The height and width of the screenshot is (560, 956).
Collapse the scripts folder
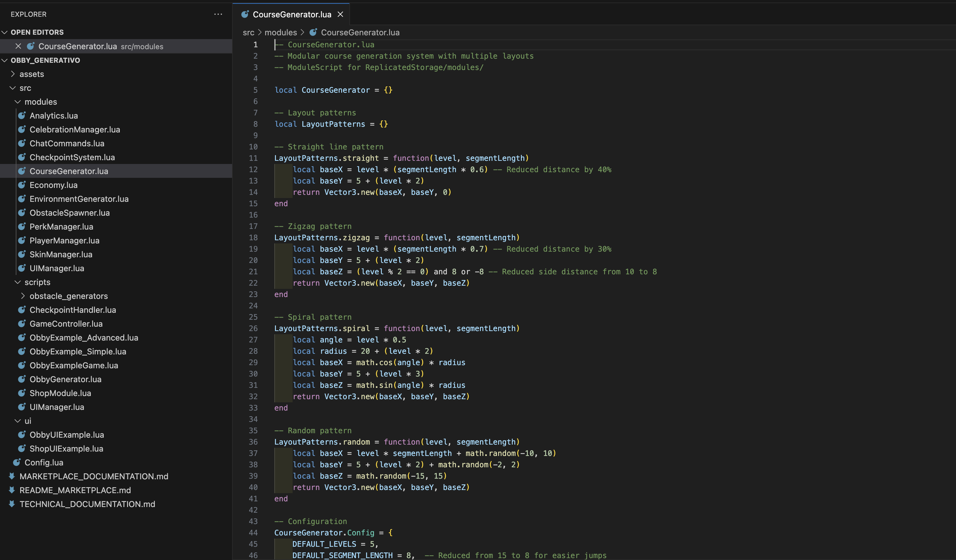pyautogui.click(x=17, y=282)
